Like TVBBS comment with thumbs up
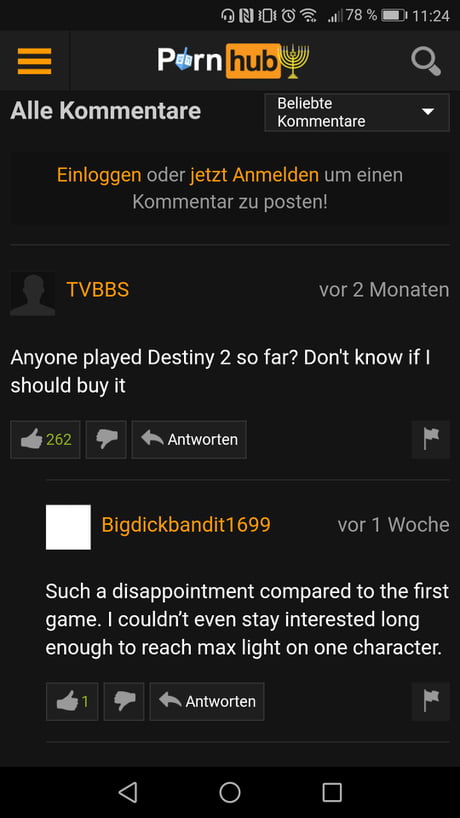The height and width of the screenshot is (818, 460). 45,440
